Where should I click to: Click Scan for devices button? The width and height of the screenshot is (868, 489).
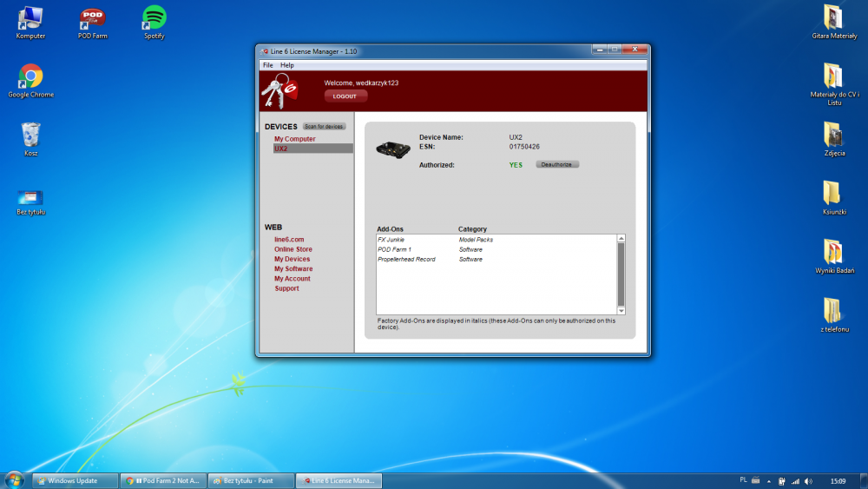(324, 127)
